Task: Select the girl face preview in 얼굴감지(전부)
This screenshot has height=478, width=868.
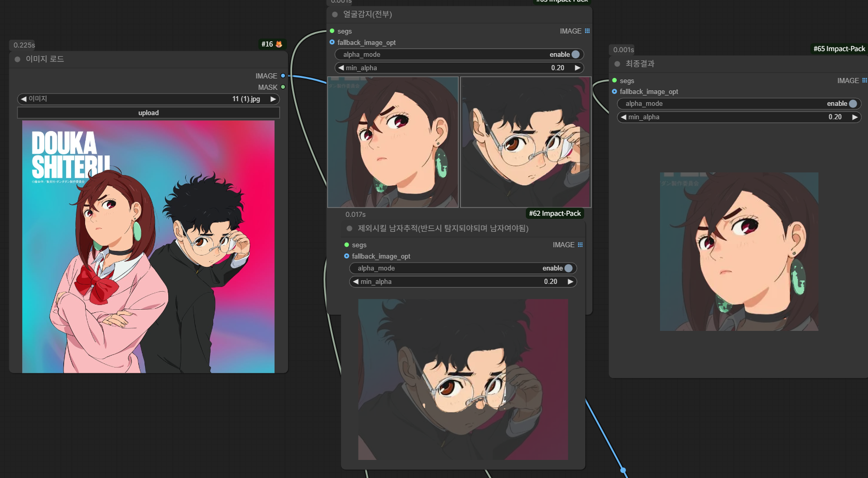Action: 393,142
